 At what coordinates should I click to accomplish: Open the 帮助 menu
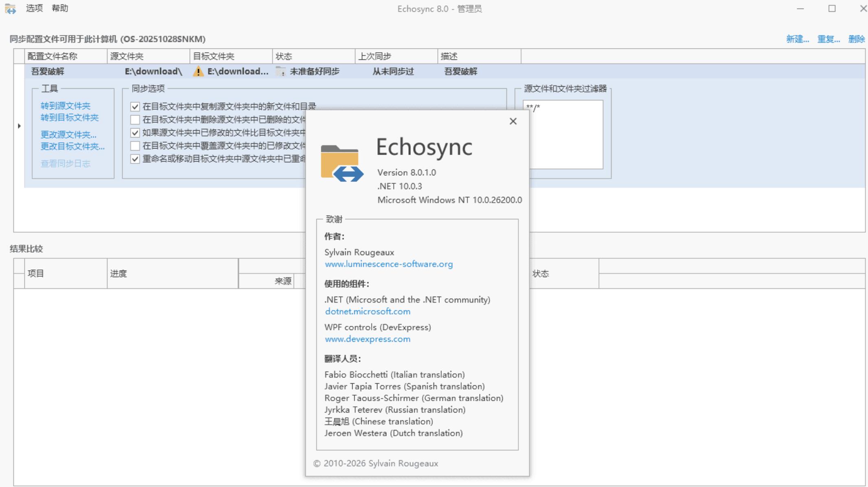tap(60, 9)
